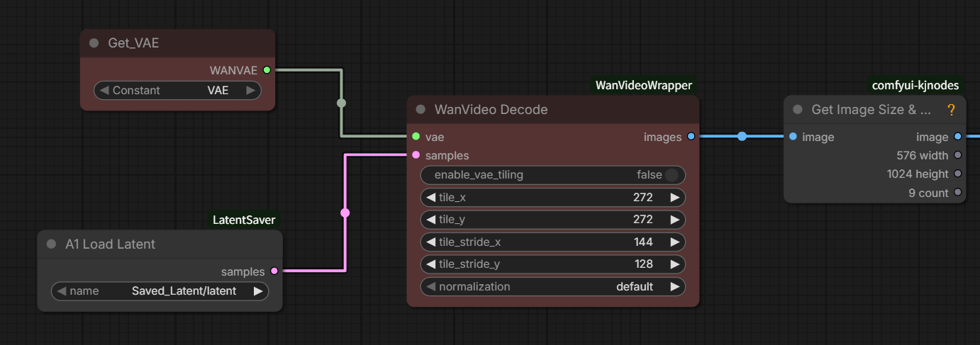Select next Constant value in Get_VAE
980x345 pixels.
[x=250, y=91]
